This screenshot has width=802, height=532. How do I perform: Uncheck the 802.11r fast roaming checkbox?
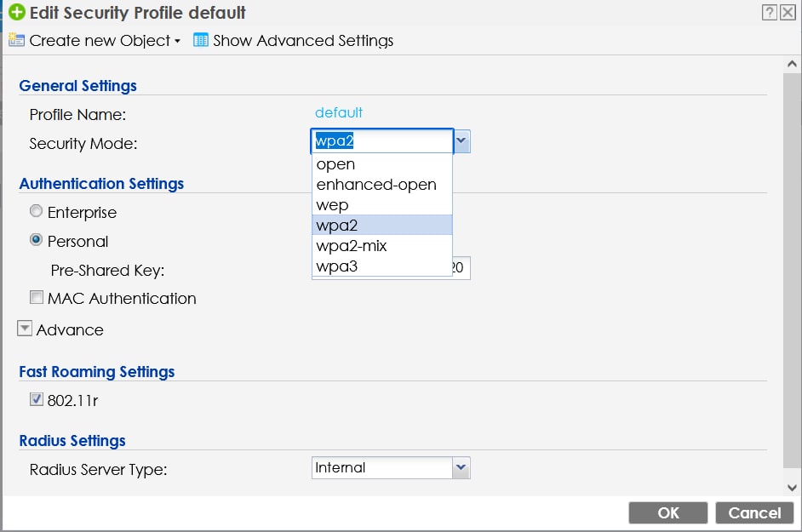tap(37, 399)
